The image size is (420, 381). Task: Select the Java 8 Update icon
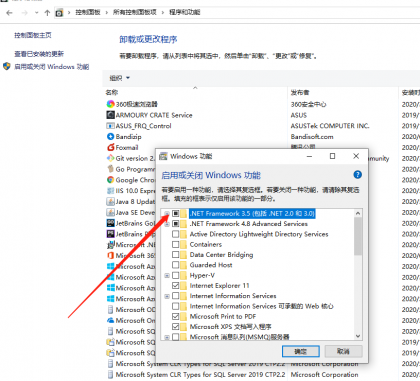[x=110, y=201]
